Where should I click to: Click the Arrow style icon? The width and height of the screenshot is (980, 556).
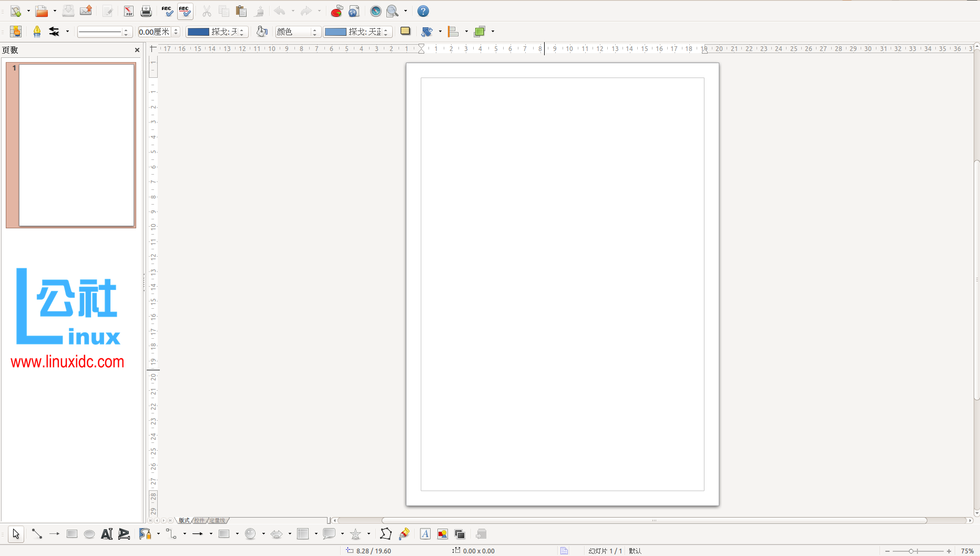coord(54,32)
